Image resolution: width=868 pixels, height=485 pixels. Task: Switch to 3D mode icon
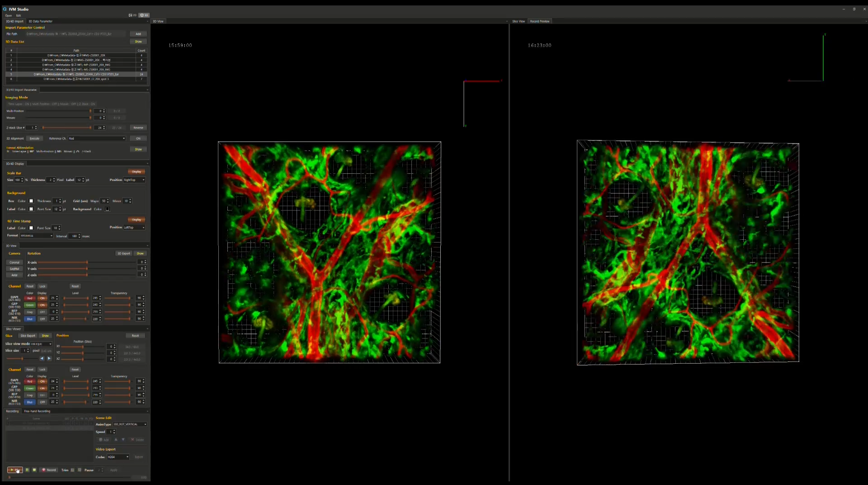144,15
